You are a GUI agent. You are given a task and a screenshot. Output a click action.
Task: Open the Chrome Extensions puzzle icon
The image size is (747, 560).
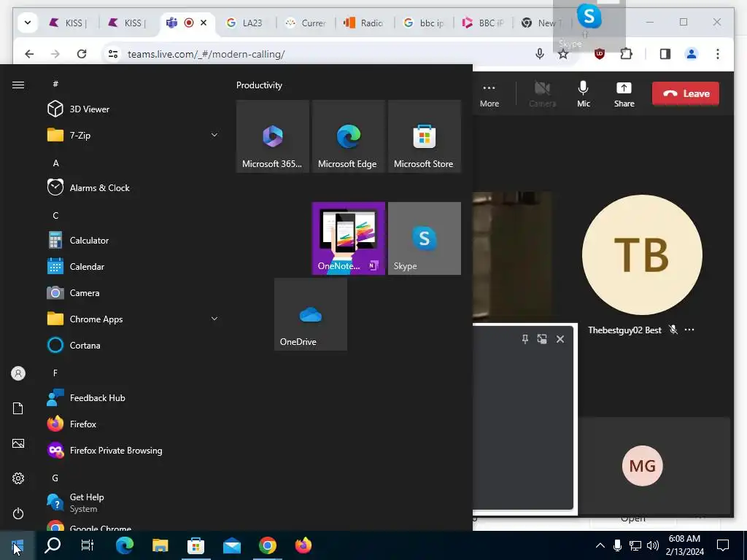tap(626, 54)
